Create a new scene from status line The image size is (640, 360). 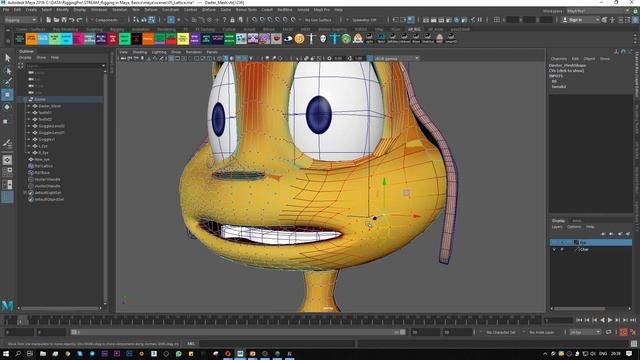coord(49,20)
